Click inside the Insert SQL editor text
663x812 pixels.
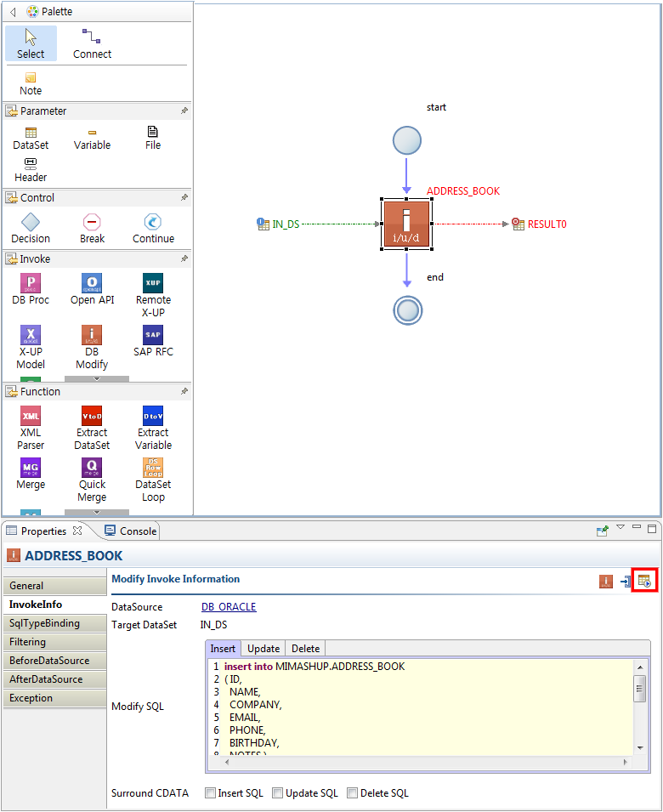(x=422, y=707)
